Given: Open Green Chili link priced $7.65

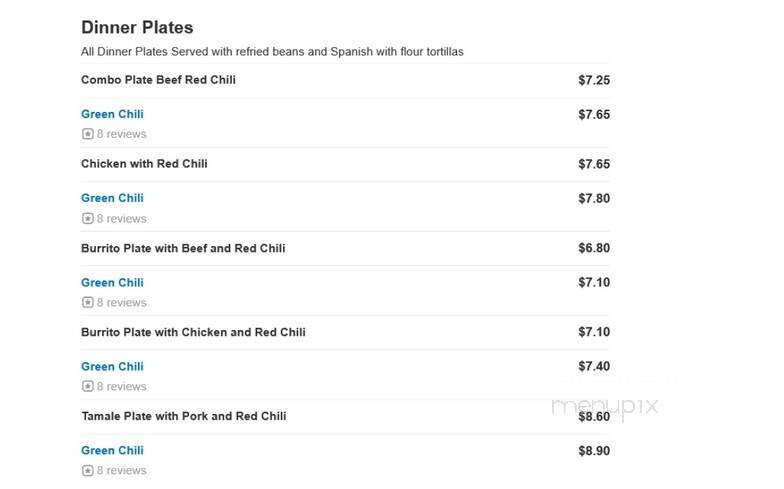Looking at the screenshot, I should [112, 114].
